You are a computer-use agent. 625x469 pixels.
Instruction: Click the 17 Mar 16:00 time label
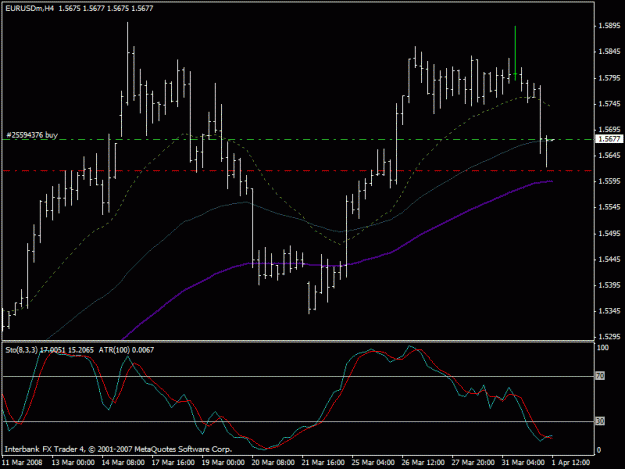point(173,462)
